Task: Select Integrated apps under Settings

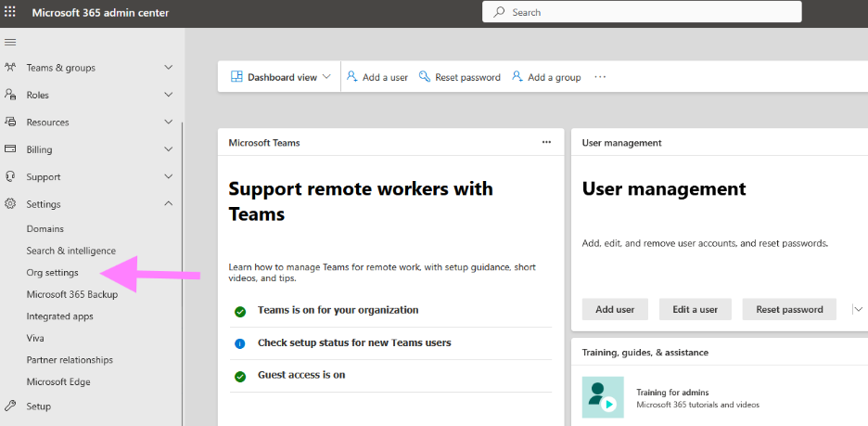Action: tap(59, 316)
